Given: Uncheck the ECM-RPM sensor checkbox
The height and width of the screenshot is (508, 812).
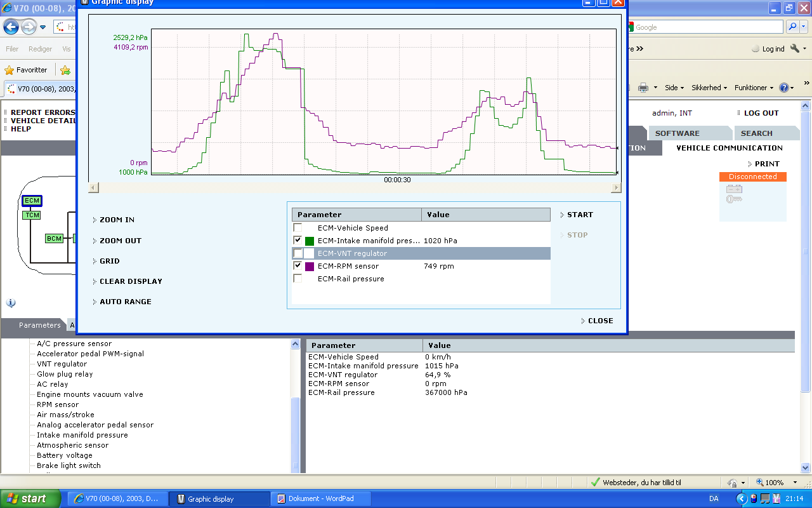Looking at the screenshot, I should [298, 266].
